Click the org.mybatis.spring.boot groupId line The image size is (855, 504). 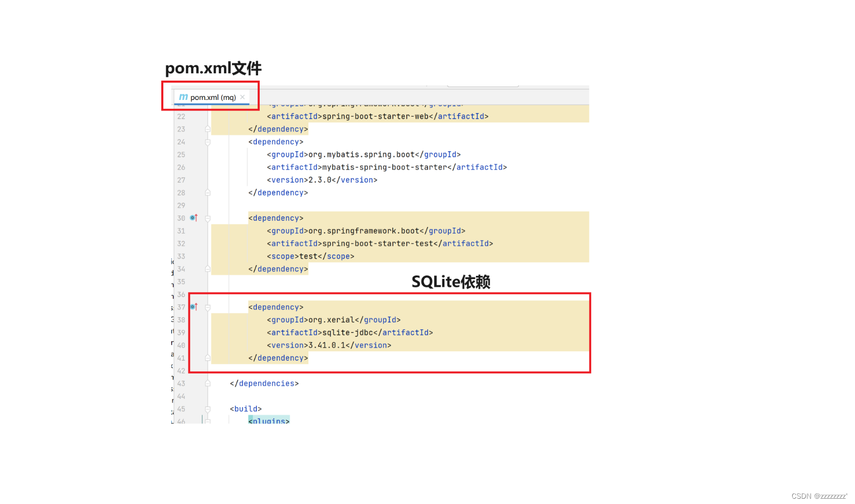[x=363, y=154]
